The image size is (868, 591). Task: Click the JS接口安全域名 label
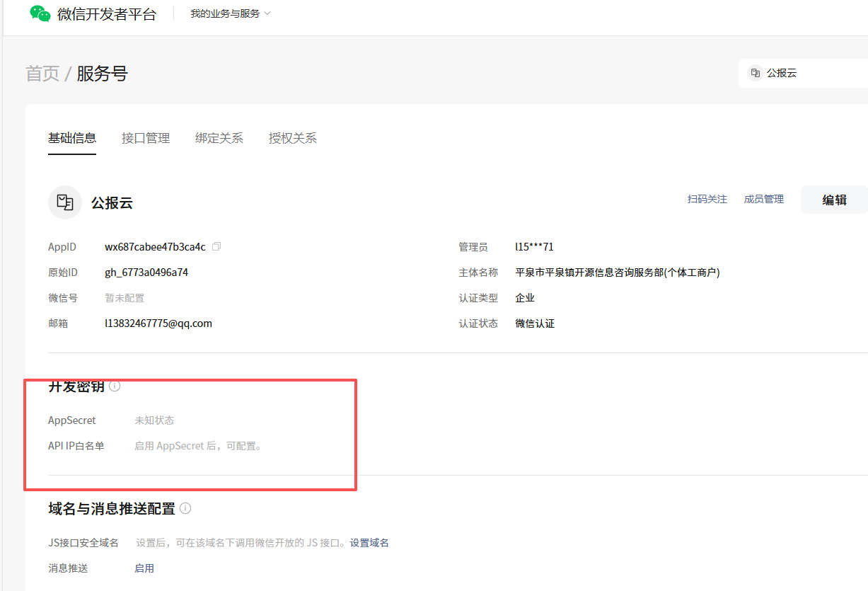point(83,543)
